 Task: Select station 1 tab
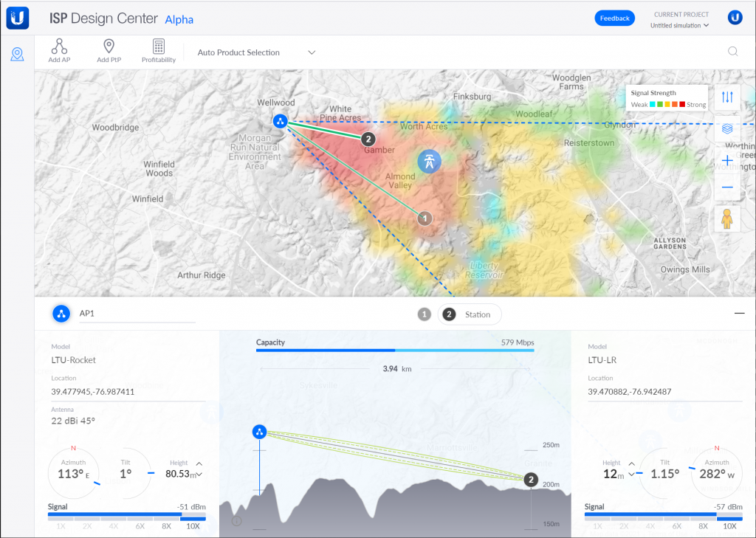pyautogui.click(x=424, y=314)
